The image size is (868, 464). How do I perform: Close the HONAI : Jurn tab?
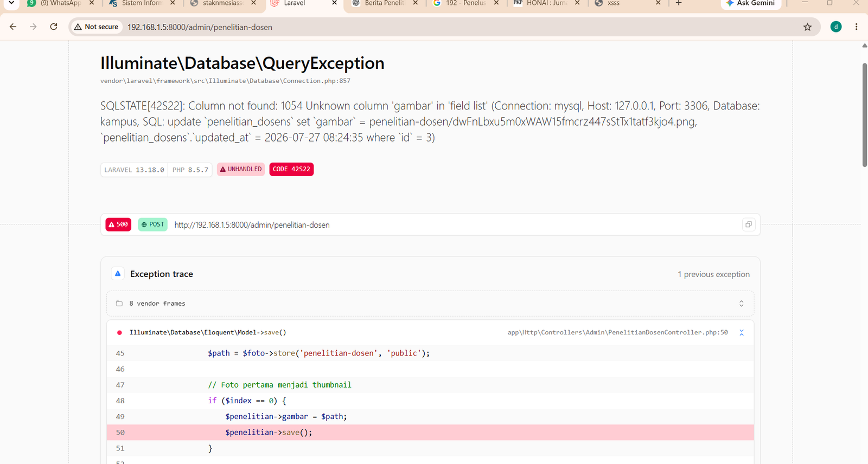tap(577, 3)
